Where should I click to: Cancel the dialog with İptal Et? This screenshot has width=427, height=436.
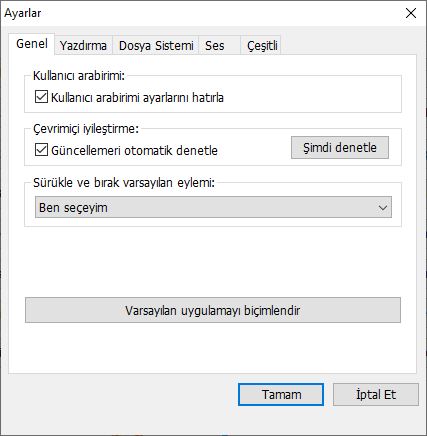pyautogui.click(x=376, y=395)
